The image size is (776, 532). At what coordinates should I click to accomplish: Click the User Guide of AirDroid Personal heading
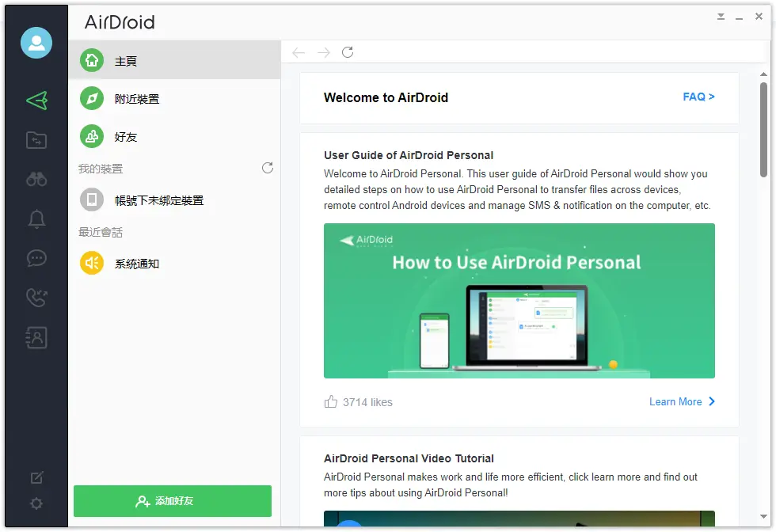coord(409,155)
